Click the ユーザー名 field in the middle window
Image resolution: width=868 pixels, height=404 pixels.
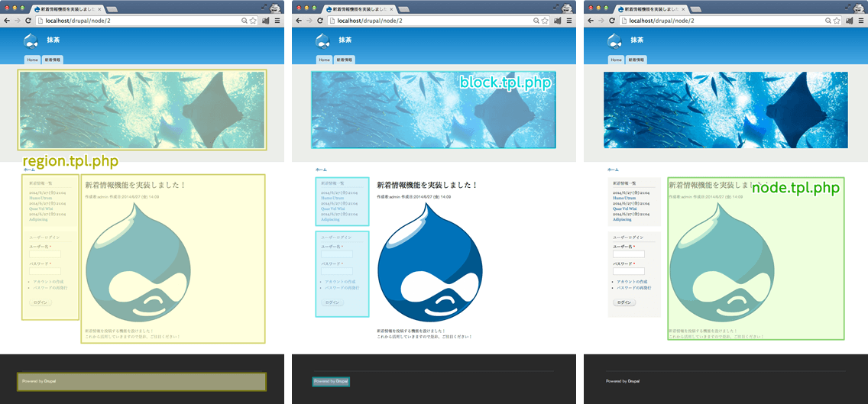pos(336,254)
